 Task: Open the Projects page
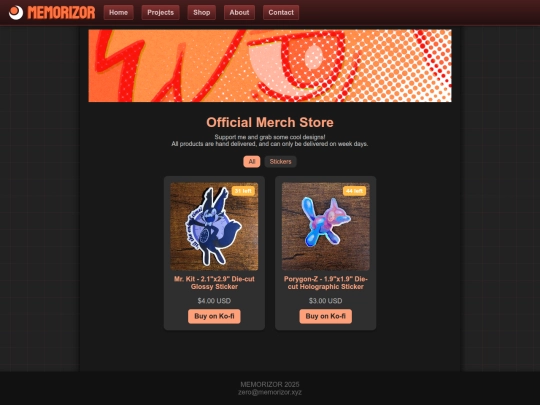click(x=160, y=12)
